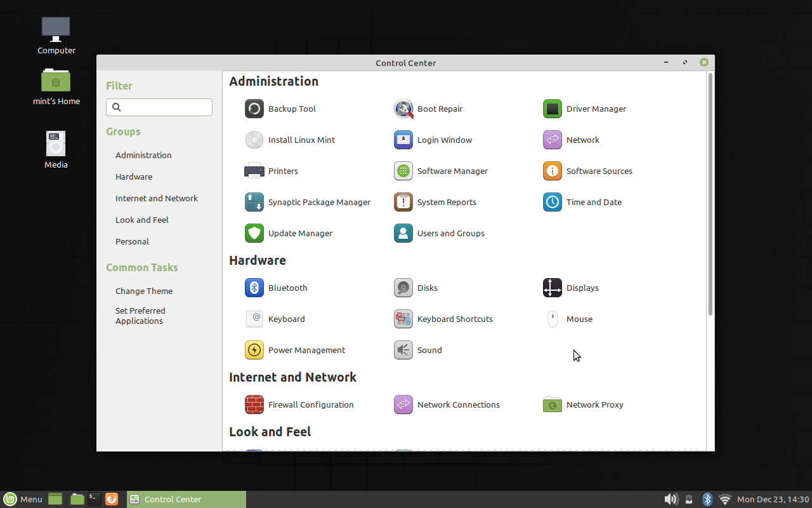
Task: Open Driver Manager icon
Action: (x=553, y=109)
